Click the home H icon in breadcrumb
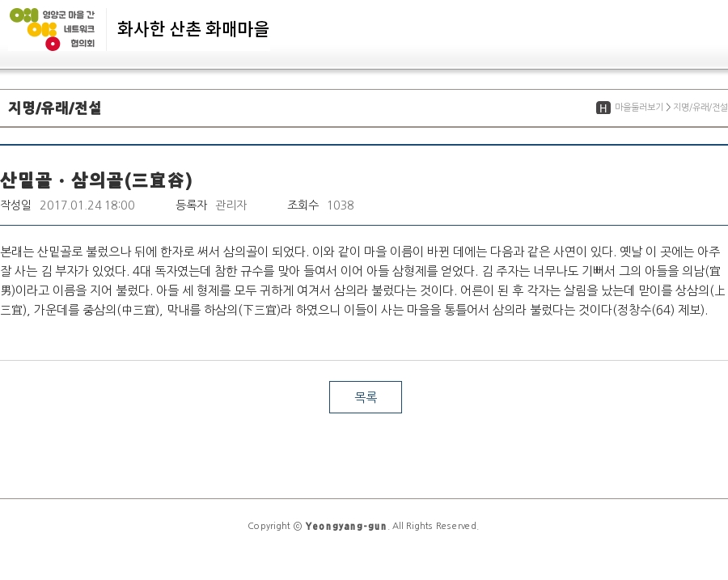Viewport: 728px width, 580px height. (603, 108)
